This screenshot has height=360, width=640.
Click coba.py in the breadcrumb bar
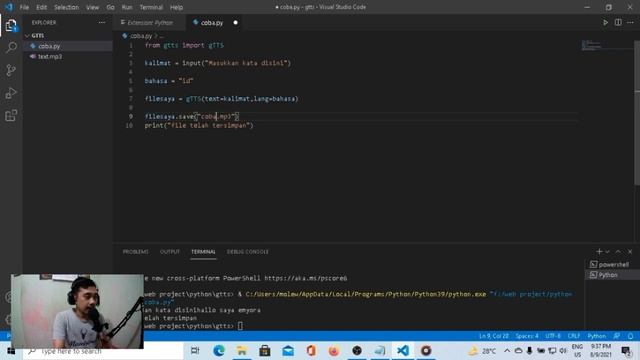(x=141, y=36)
